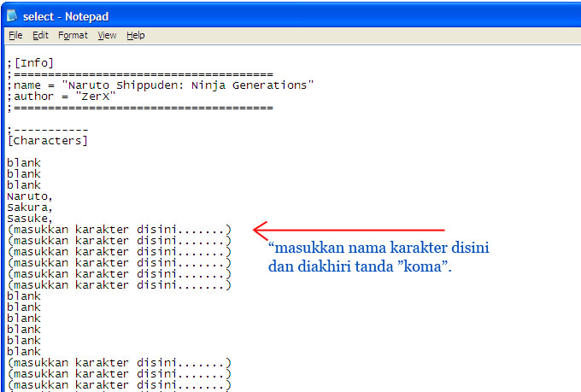Click the ';[Info]' line
The image size is (581, 392).
tap(31, 63)
